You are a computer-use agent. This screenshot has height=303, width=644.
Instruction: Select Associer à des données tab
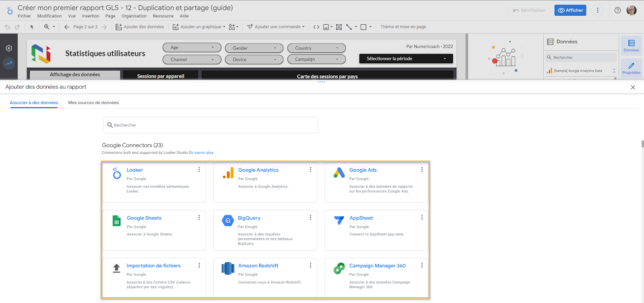click(x=34, y=103)
